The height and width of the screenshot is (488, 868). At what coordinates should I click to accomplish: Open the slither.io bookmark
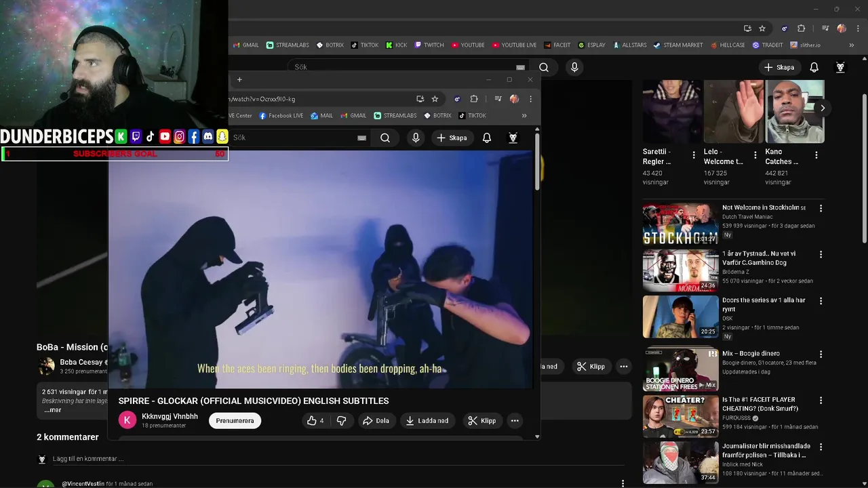805,45
